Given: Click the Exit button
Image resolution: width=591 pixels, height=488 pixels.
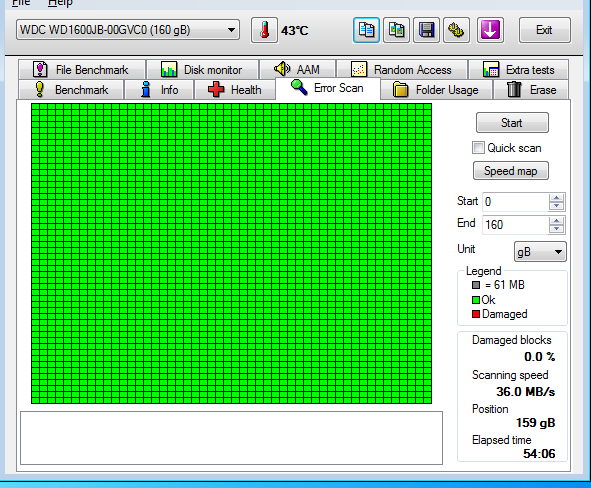Looking at the screenshot, I should pos(545,30).
